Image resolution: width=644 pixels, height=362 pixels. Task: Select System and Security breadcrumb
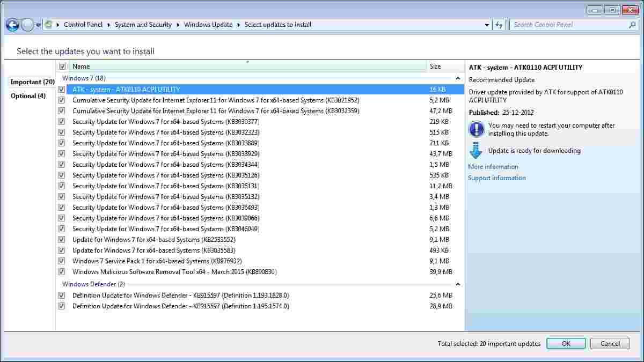coord(143,25)
